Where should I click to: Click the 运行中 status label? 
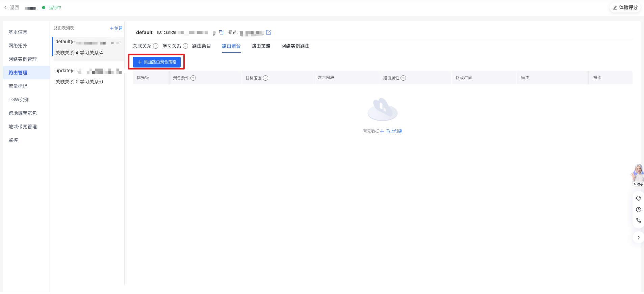55,7
